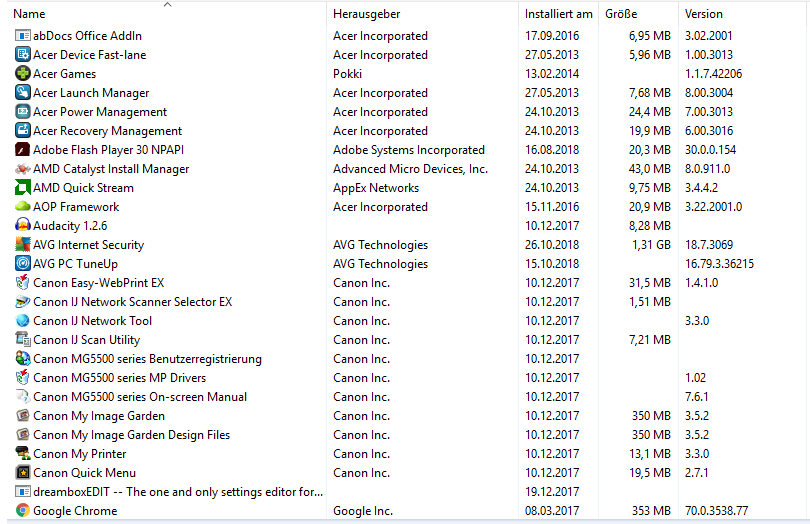Image resolution: width=810 pixels, height=524 pixels.
Task: Click publisher Pokki in Acer Games row
Action: (x=347, y=74)
